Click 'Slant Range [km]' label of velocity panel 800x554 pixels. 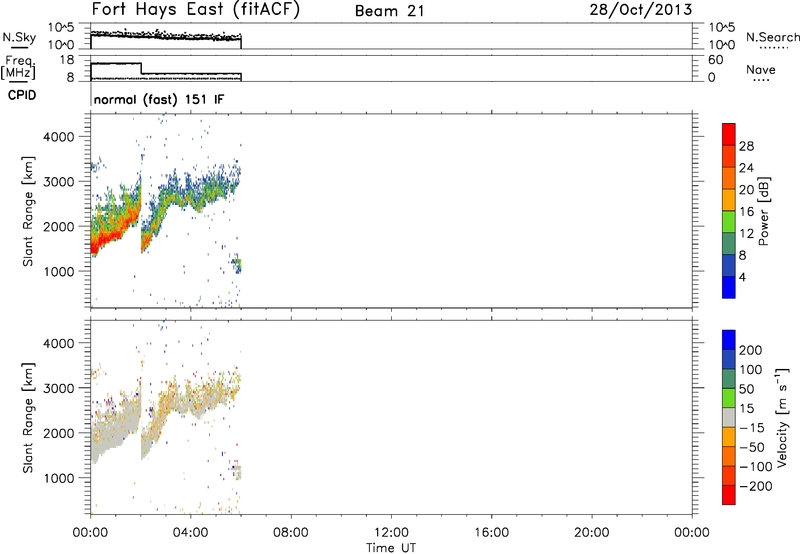point(28,418)
